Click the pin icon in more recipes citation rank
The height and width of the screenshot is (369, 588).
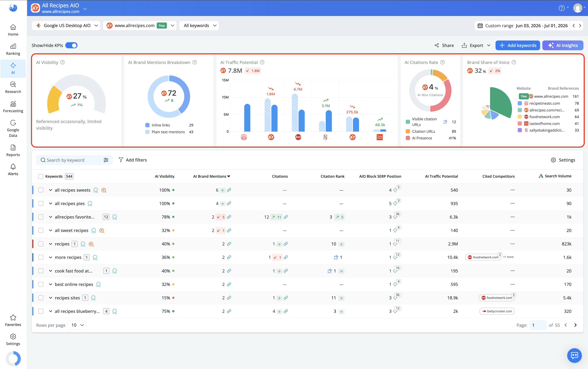tap(336, 257)
